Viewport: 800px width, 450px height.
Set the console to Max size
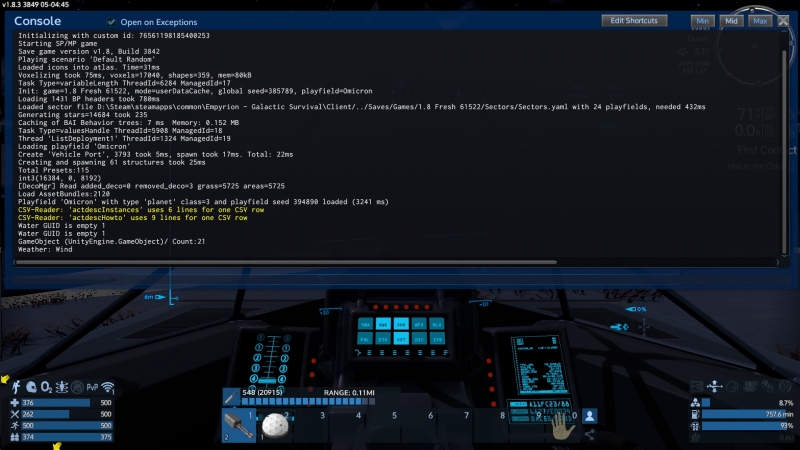point(760,21)
